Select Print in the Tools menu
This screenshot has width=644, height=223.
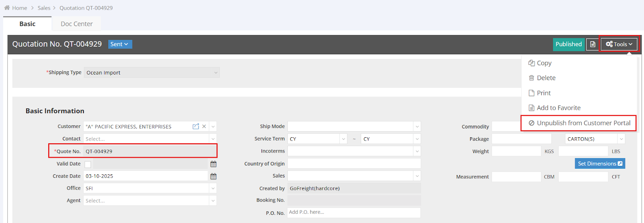[543, 93]
